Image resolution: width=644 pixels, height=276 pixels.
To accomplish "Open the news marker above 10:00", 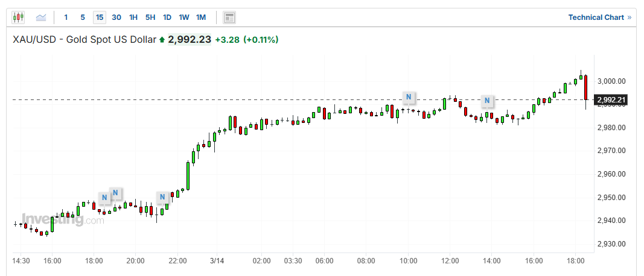I will [408, 97].
